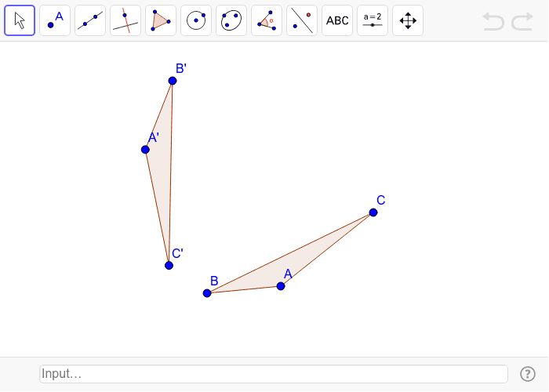Image resolution: width=549 pixels, height=392 pixels.
Task: Select point A' of the rotated triangle
Action: [145, 150]
